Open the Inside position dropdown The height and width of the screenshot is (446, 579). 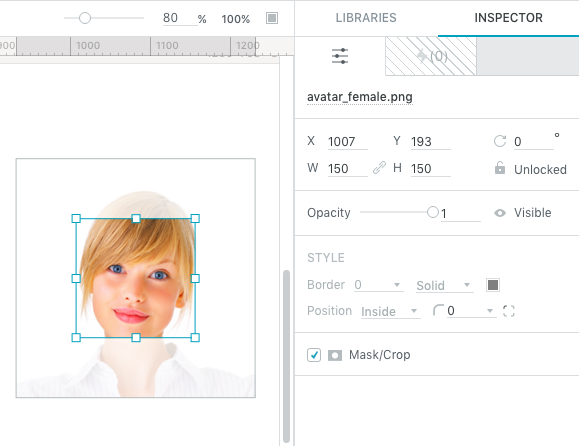390,311
